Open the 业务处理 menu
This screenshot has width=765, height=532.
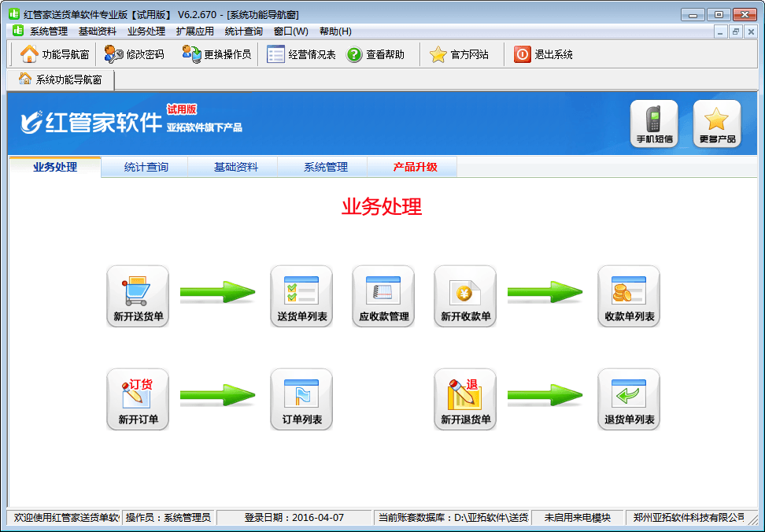(146, 31)
